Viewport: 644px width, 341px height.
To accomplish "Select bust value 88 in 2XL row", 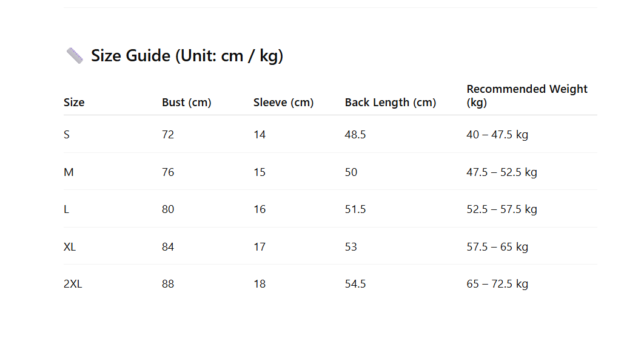I will click(168, 284).
